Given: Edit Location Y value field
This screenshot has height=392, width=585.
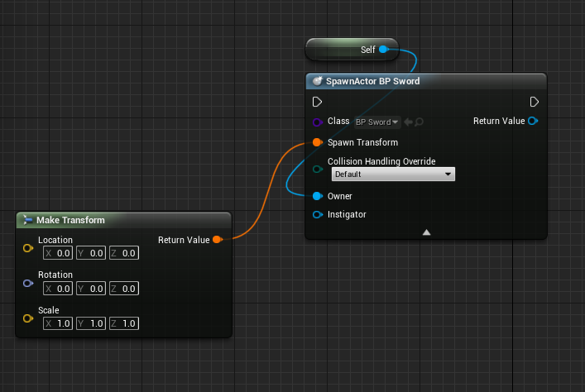Looking at the screenshot, I should pyautogui.click(x=91, y=253).
